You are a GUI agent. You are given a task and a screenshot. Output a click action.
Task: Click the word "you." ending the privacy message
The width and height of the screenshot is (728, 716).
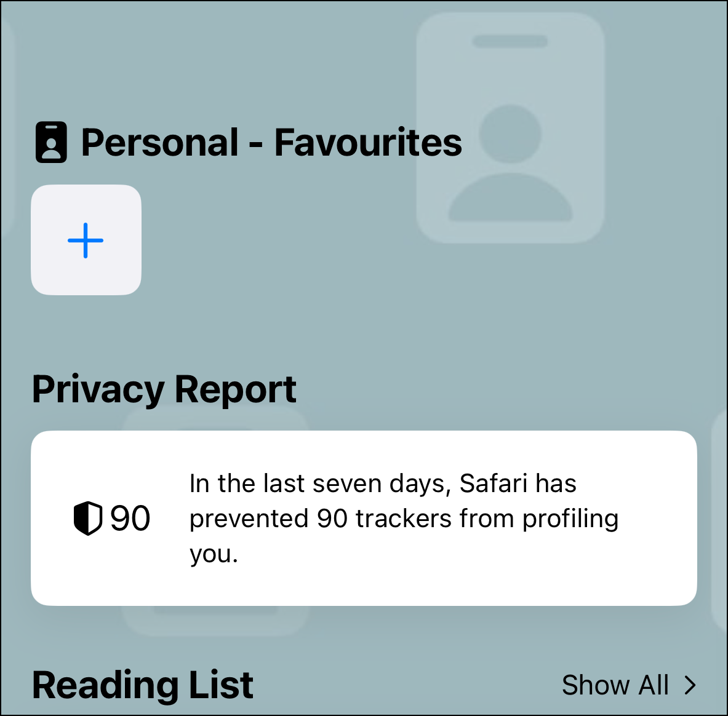tap(213, 554)
